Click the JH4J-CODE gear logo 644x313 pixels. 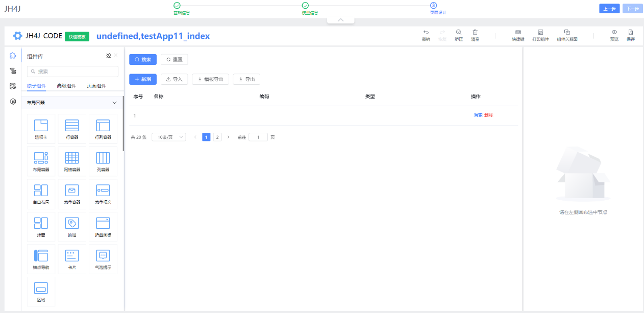pos(18,36)
